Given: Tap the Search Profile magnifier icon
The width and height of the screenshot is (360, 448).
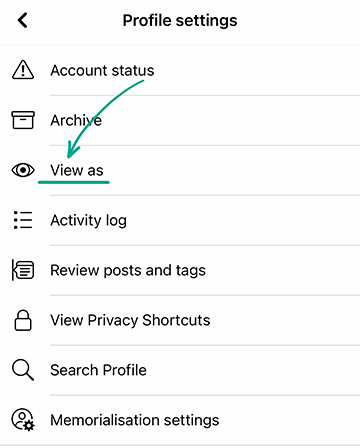Looking at the screenshot, I should coord(23,370).
